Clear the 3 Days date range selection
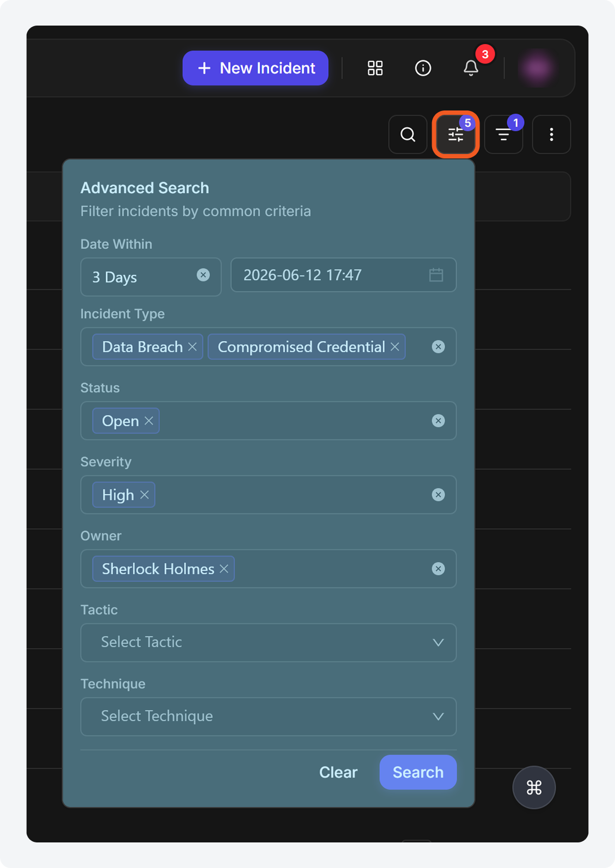This screenshot has width=615, height=868. tap(203, 275)
